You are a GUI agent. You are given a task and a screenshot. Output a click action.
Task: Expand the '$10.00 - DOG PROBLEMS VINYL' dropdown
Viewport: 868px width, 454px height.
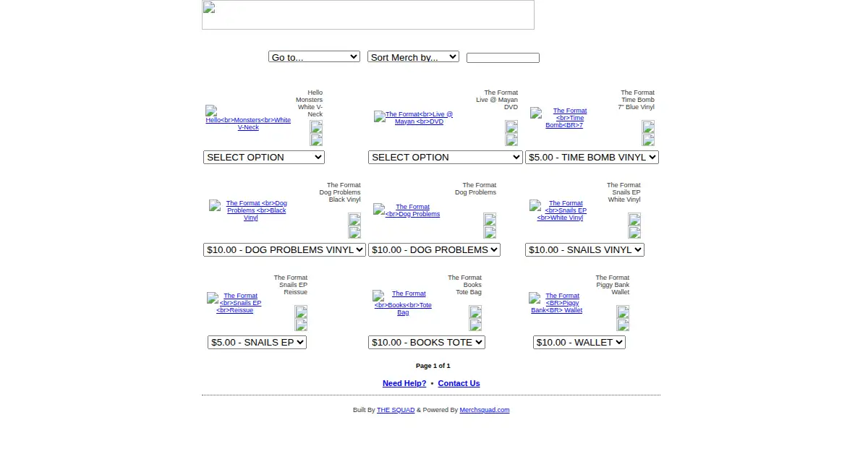pyautogui.click(x=284, y=249)
